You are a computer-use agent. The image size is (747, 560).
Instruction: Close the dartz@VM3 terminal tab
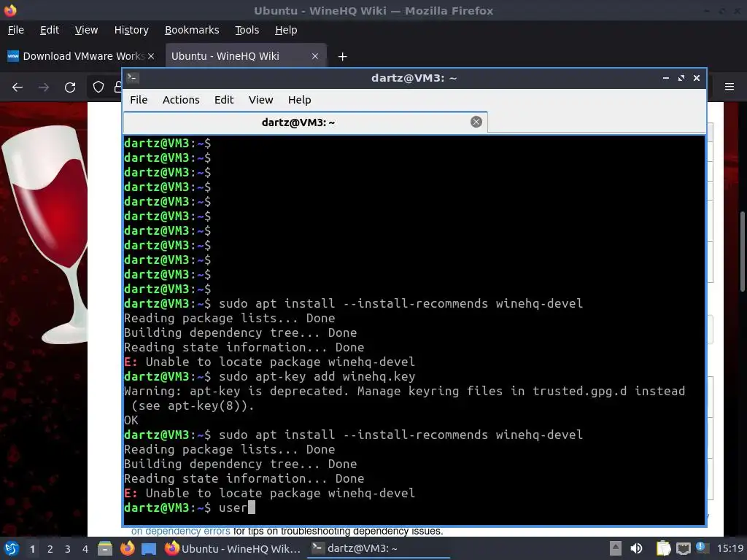tap(476, 122)
